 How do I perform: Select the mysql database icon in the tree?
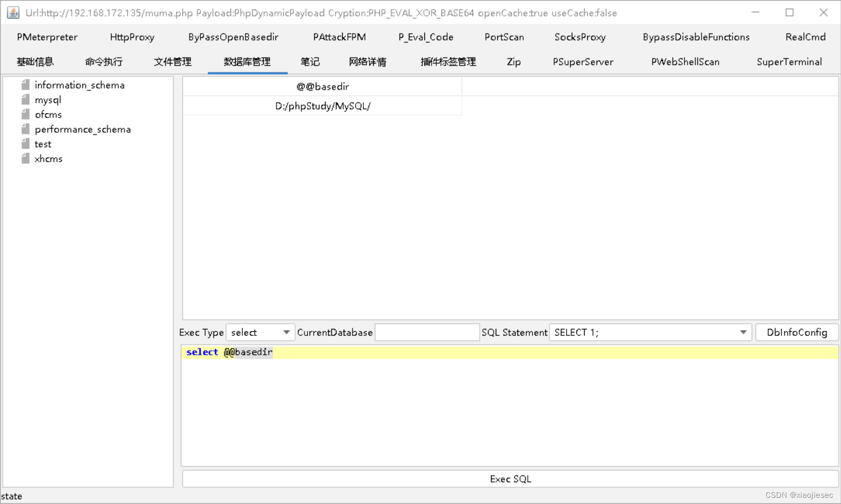tap(25, 99)
